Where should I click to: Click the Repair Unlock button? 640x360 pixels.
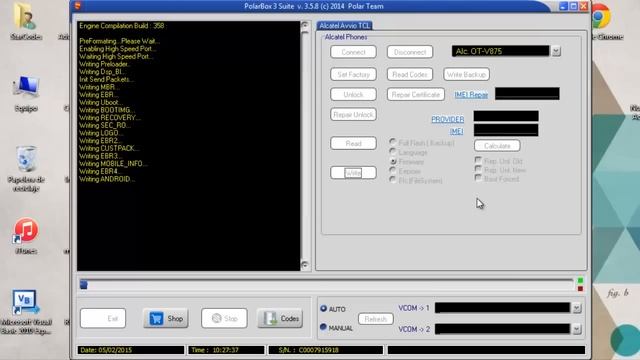353,115
